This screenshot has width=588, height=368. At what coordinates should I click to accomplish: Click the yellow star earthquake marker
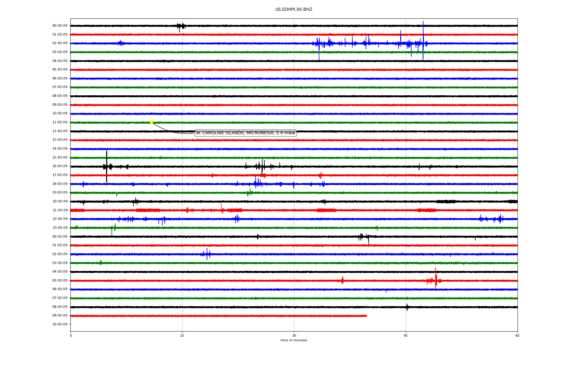pos(151,122)
